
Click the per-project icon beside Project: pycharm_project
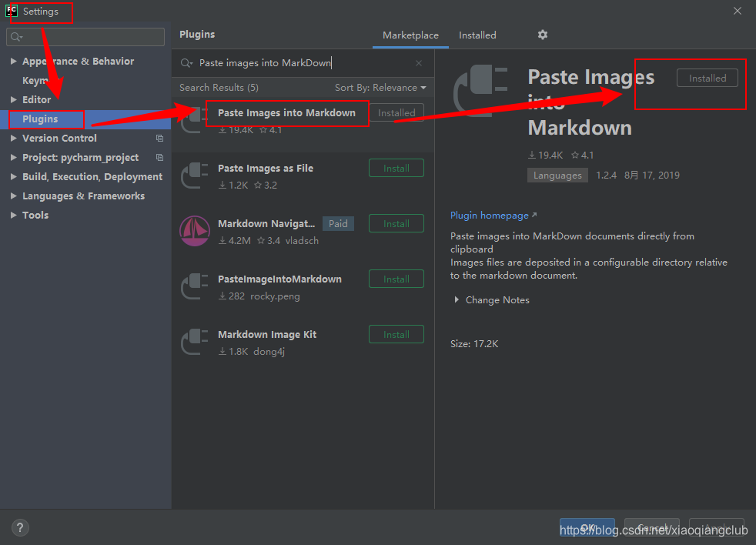pos(159,158)
